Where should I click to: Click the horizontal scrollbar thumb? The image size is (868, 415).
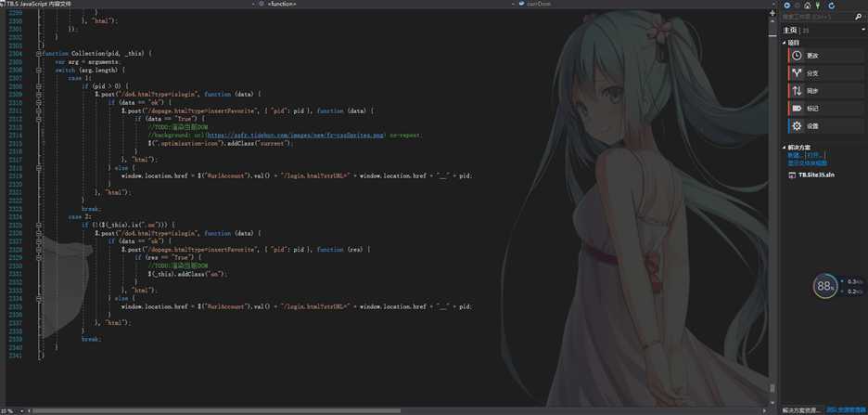216,411
